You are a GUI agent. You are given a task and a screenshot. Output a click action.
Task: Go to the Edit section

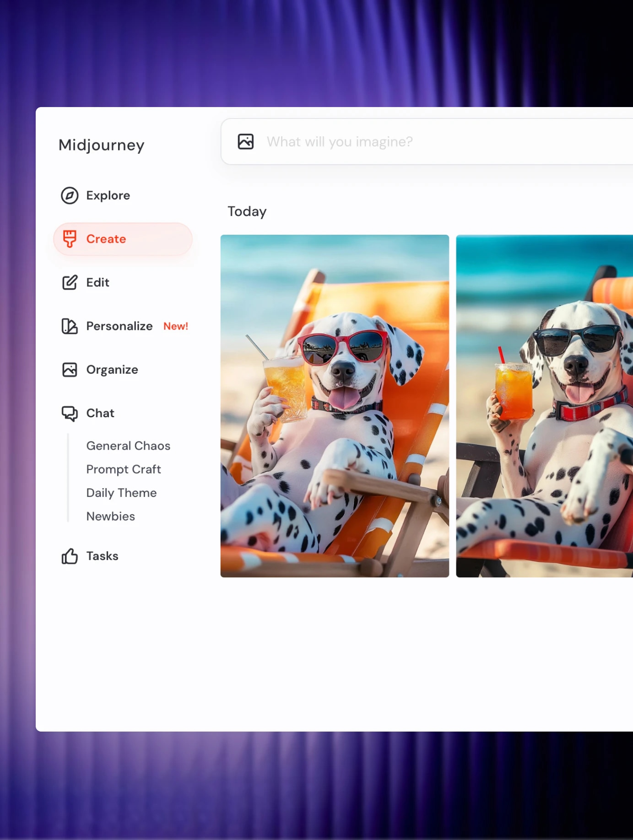coord(97,282)
